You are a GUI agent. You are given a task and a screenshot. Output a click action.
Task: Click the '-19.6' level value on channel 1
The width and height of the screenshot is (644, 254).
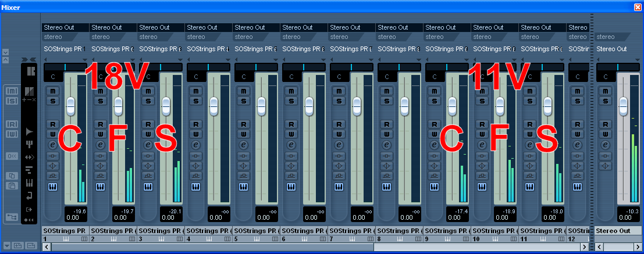click(x=81, y=212)
